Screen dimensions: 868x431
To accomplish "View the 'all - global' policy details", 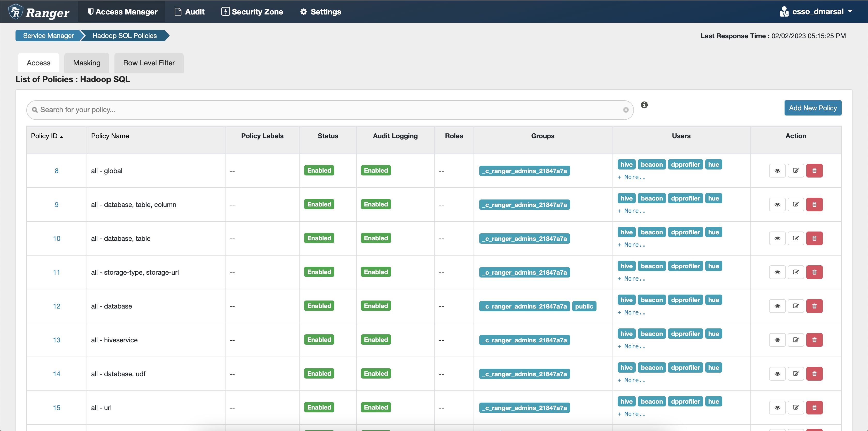I will click(x=777, y=171).
